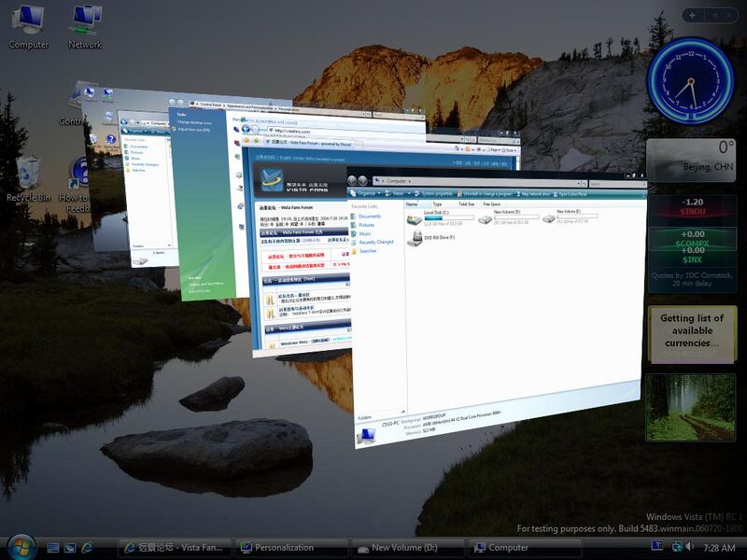The image size is (747, 560).
Task: Click the Documents icon in Favorite Links
Action: click(354, 217)
